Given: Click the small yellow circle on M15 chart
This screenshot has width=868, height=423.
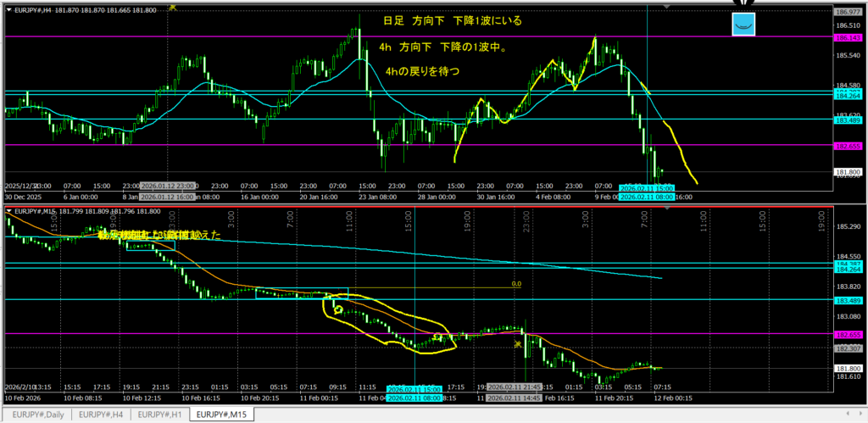Looking at the screenshot, I should (338, 309).
